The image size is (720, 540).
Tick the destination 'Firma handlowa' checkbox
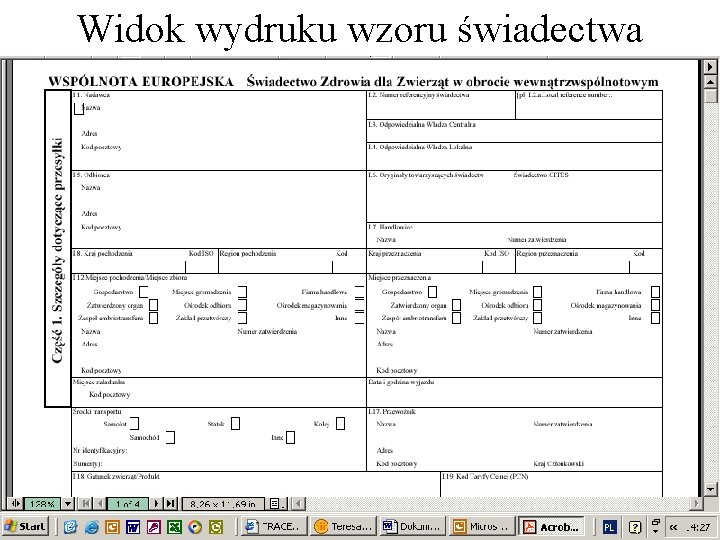(655, 292)
